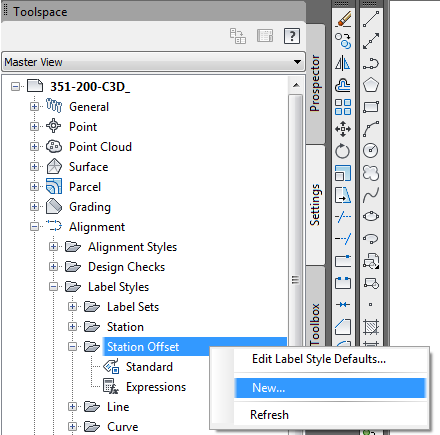Click the Spline curve tool

pyautogui.click(x=371, y=195)
